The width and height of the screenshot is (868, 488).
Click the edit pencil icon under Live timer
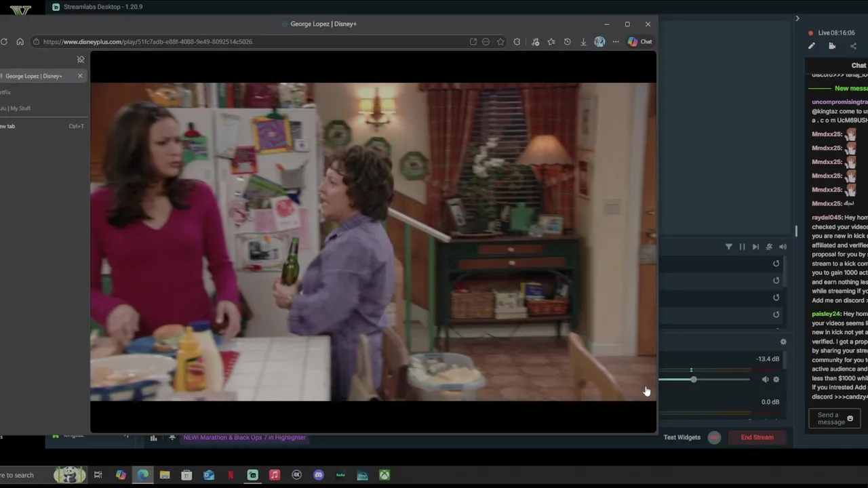812,46
